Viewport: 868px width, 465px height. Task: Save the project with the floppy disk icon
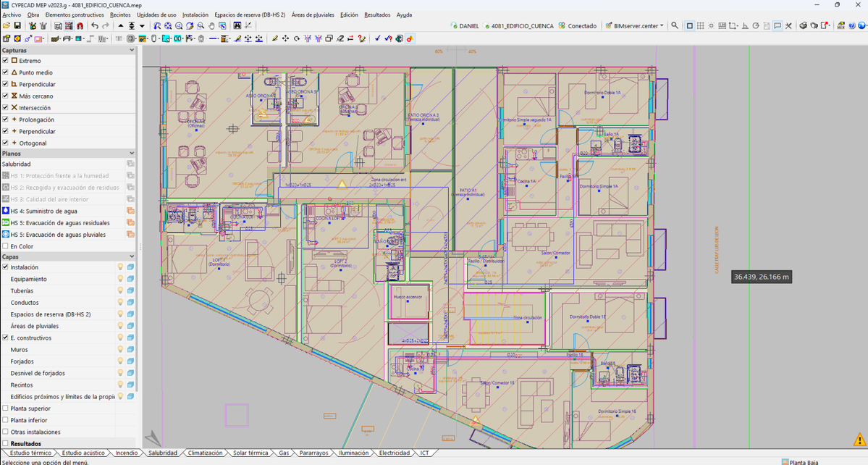point(17,25)
